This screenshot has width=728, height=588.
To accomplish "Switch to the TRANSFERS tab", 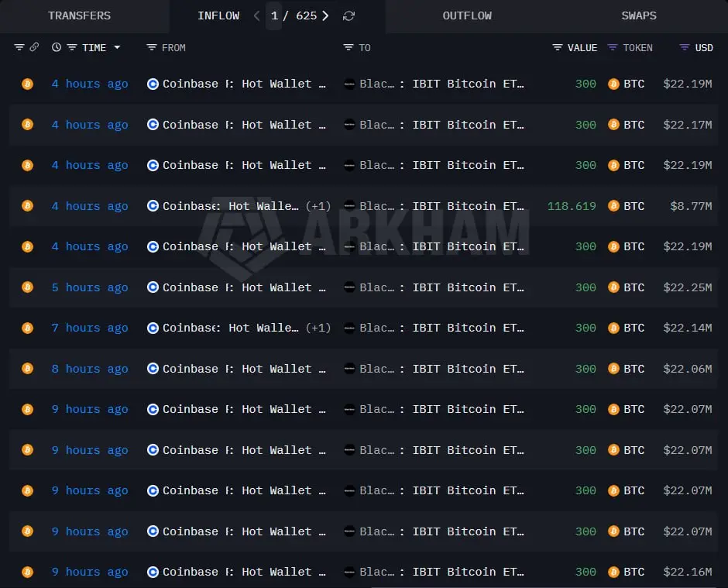I will coord(80,15).
